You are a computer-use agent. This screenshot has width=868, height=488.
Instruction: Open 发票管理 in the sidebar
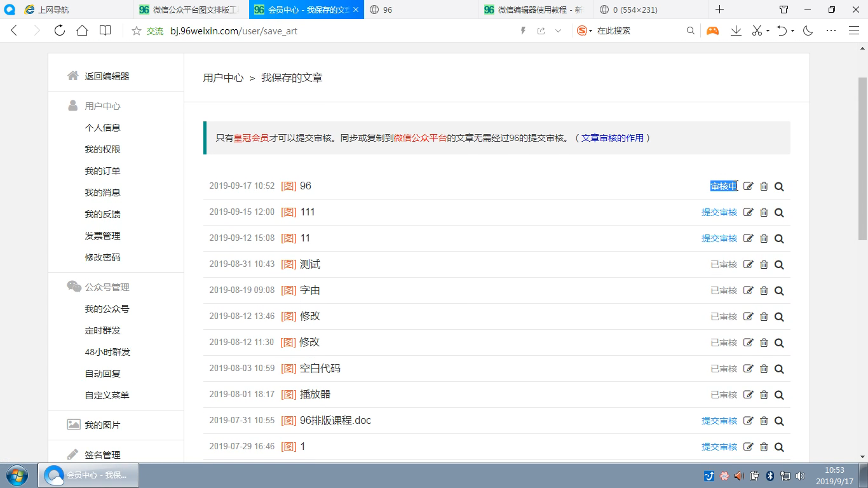pyautogui.click(x=102, y=236)
